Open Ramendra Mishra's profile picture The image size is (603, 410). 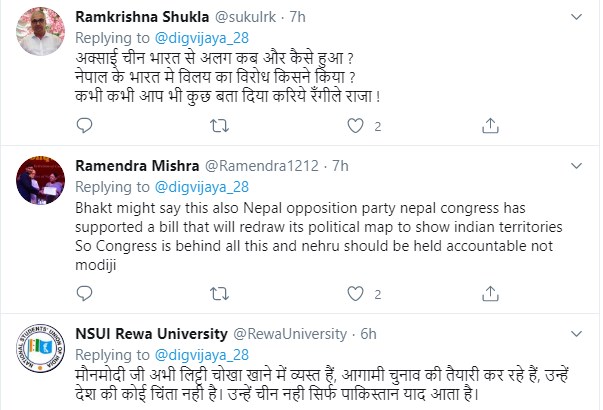click(38, 181)
